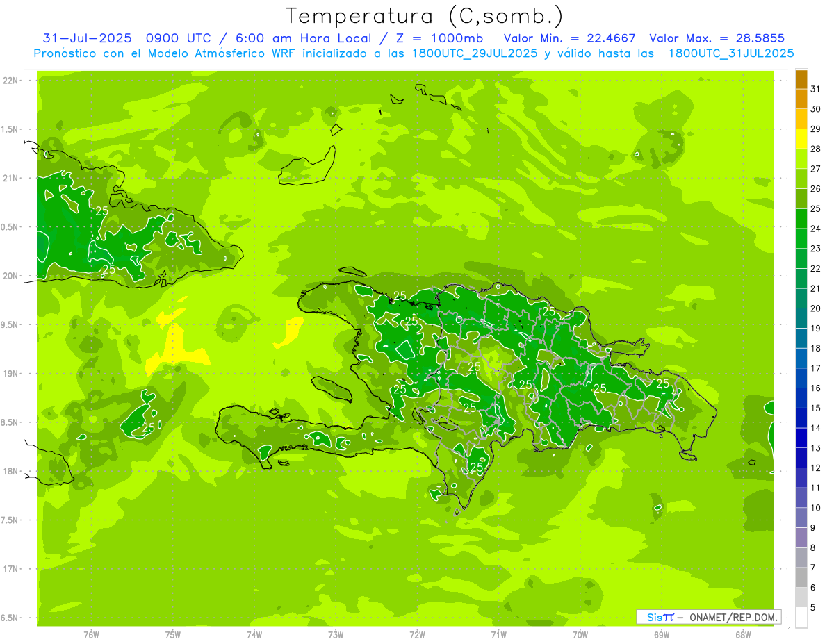
Task: Click the 'Temperatura (C,somb.)' map title
Action: click(424, 16)
